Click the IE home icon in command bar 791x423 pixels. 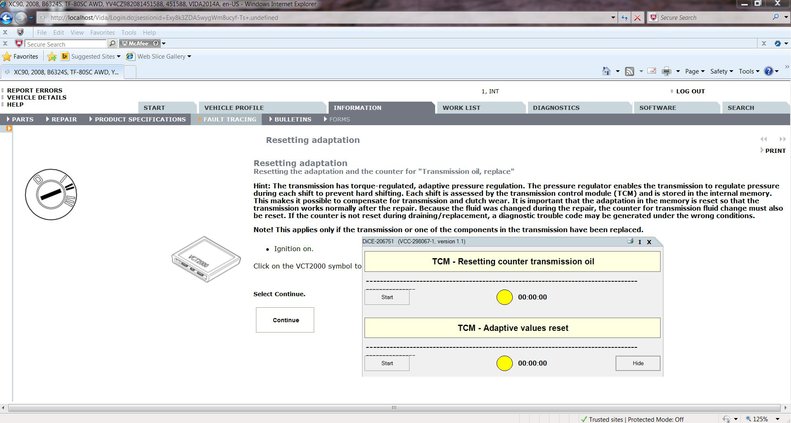[607, 72]
